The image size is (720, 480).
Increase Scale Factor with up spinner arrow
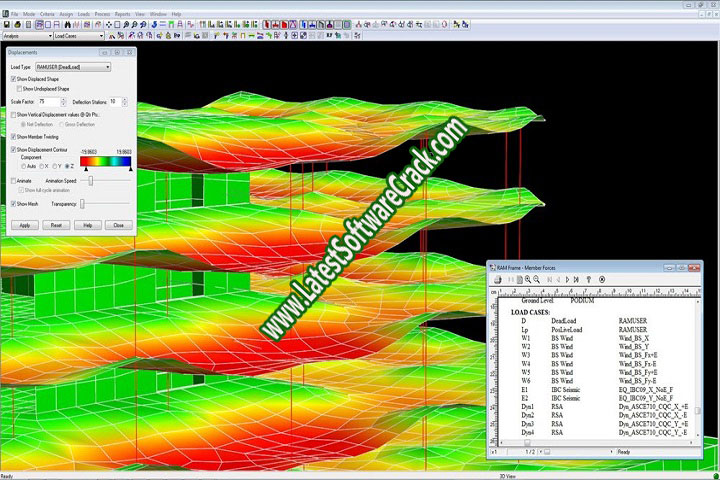tap(63, 100)
